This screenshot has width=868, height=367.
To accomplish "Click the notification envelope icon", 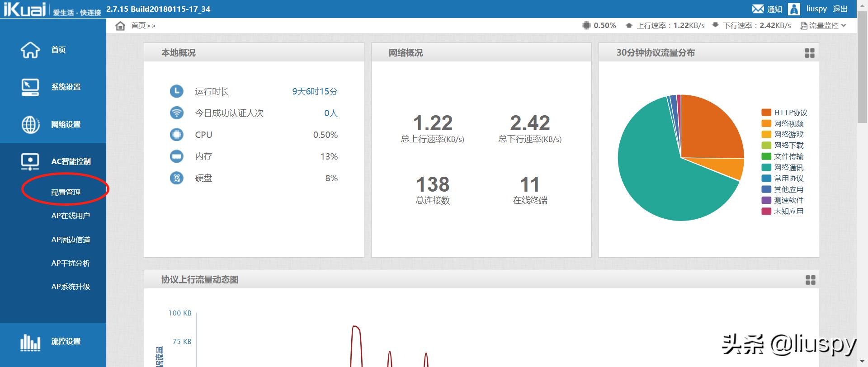I will [758, 9].
